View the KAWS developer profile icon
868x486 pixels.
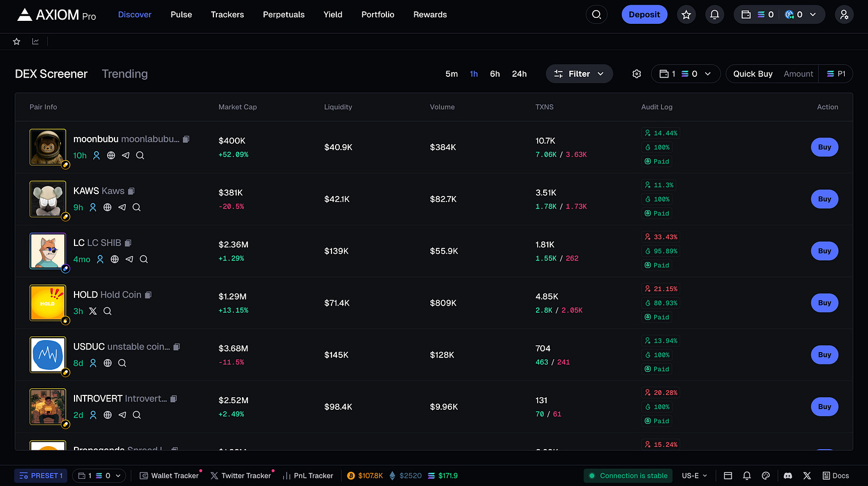click(93, 207)
